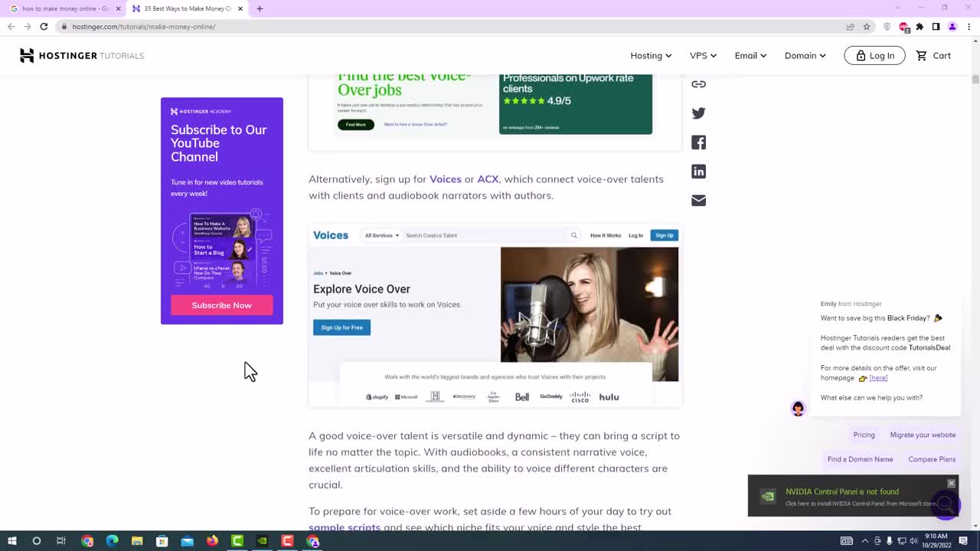Click Emily's chat avatar
Viewport: 980px width, 551px height.
[x=798, y=408]
